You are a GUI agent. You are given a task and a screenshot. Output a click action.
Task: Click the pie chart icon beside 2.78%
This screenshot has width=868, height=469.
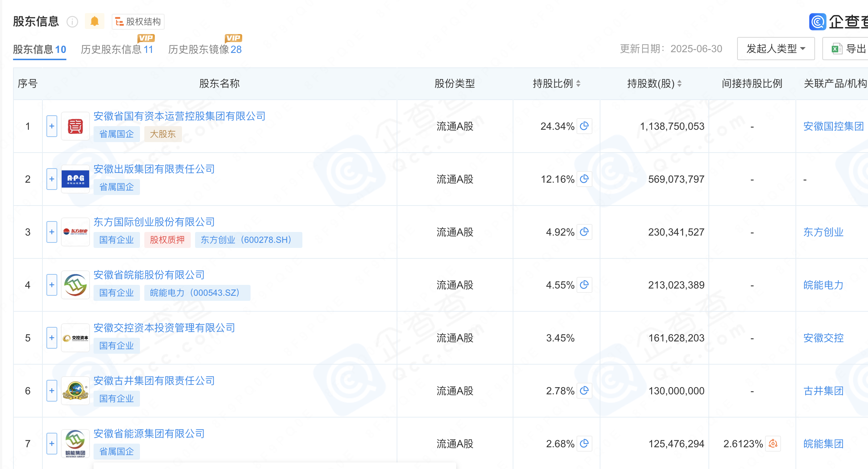coord(584,391)
